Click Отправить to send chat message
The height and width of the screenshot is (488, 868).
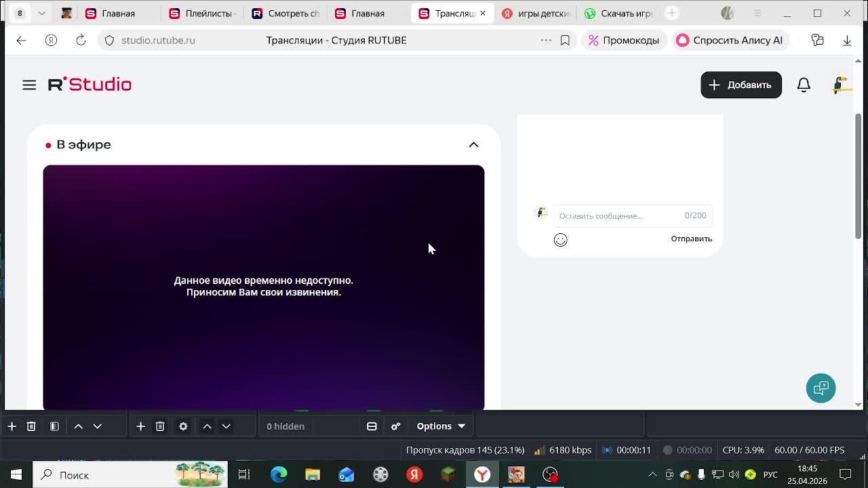691,239
